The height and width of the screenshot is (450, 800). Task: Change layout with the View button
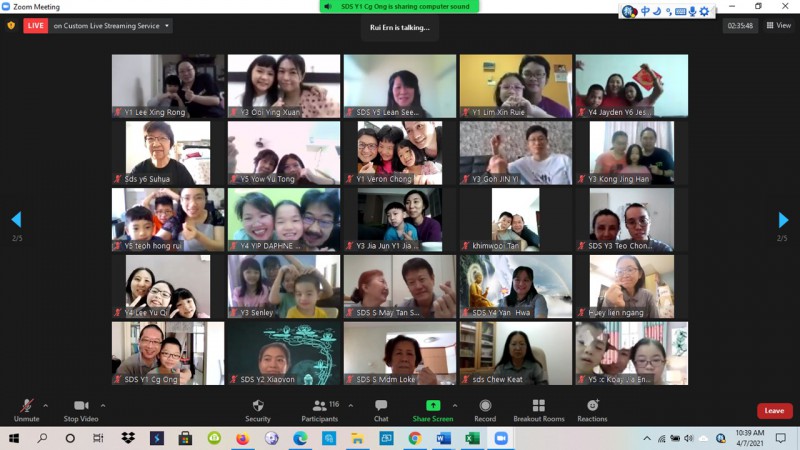click(x=777, y=25)
